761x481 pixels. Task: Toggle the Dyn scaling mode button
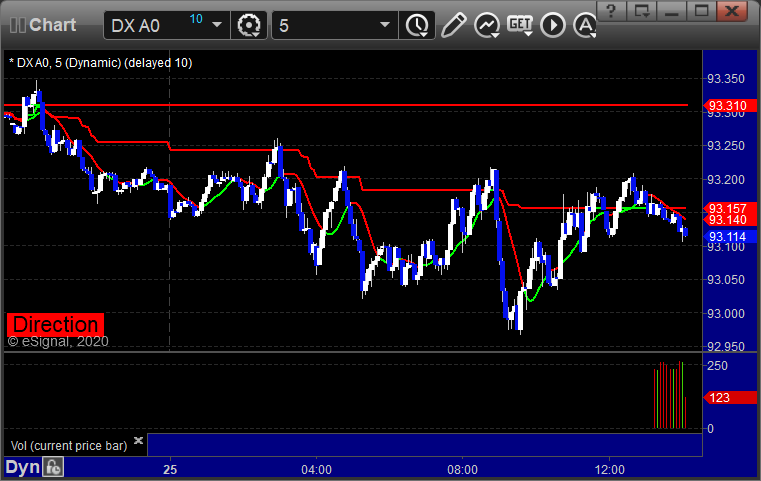22,467
